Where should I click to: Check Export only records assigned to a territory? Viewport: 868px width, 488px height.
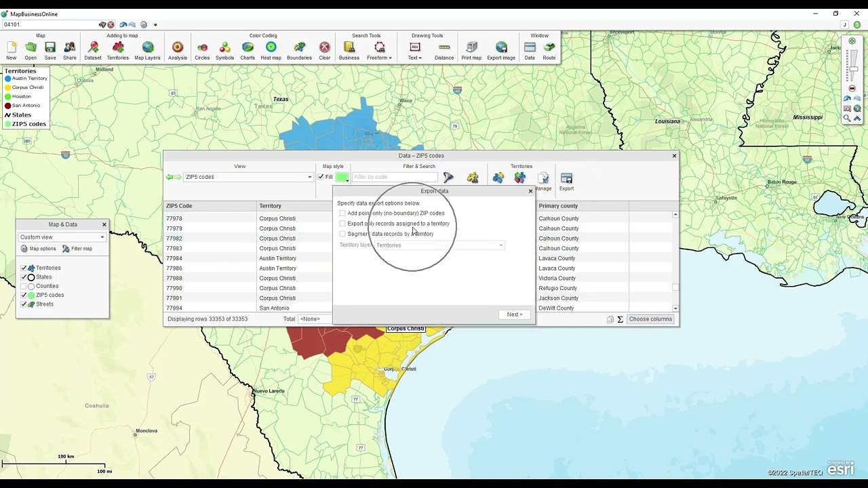tap(342, 223)
